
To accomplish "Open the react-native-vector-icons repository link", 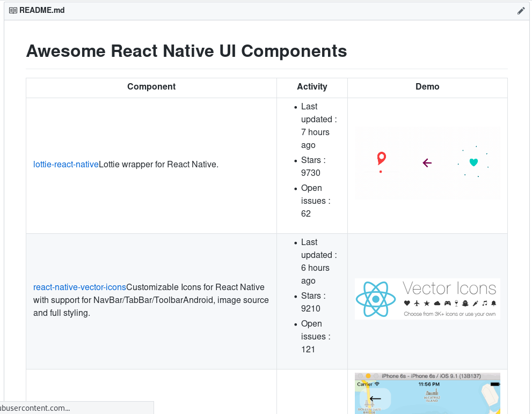I will pos(79,287).
